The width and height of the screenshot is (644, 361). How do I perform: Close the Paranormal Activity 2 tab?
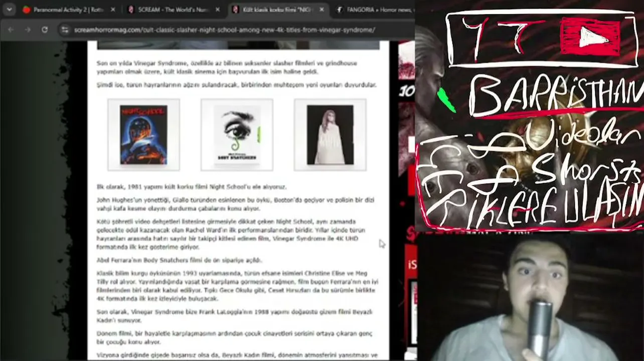[113, 10]
